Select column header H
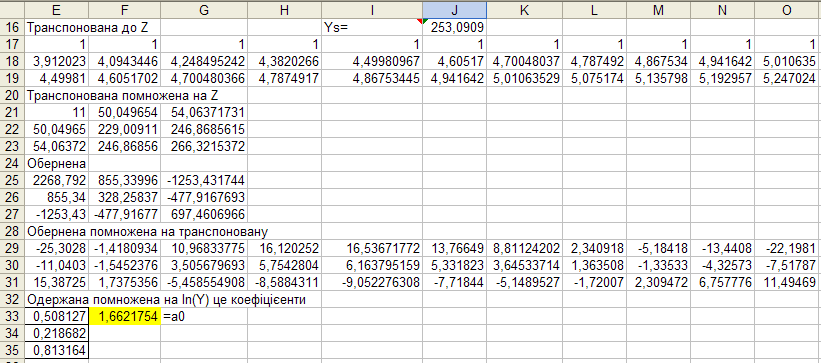This screenshot has width=821, height=363. pos(284,10)
